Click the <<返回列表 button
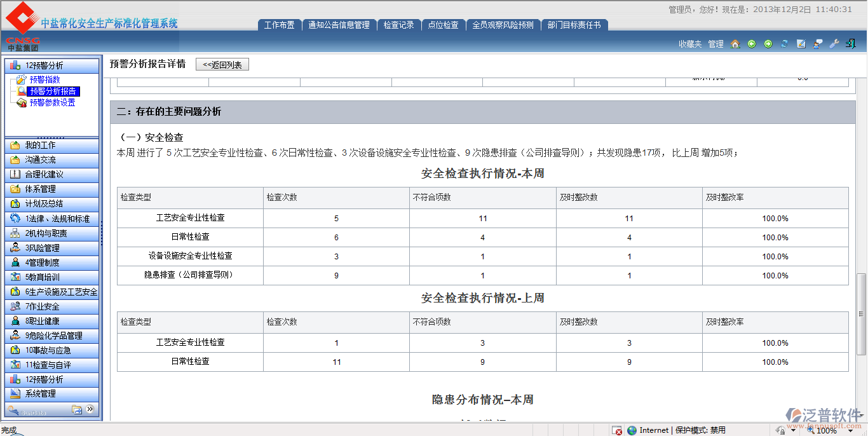Screen dimensions: 868x436 point(222,64)
